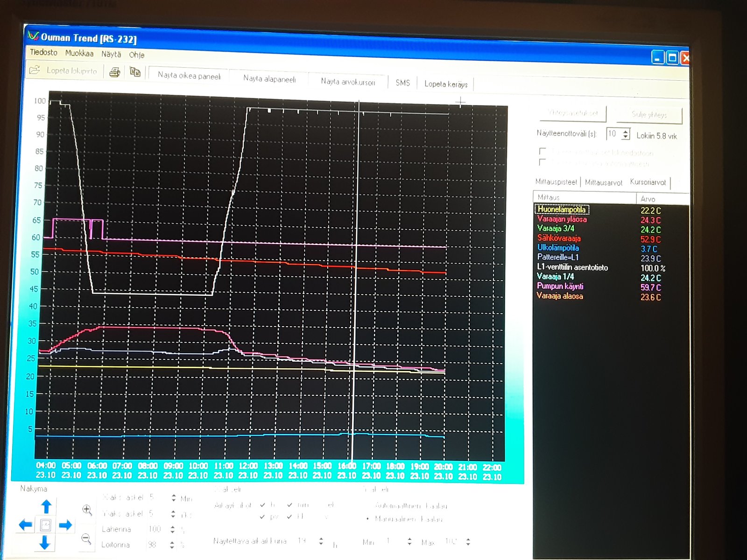Click the zoom out magnifier icon
The height and width of the screenshot is (560, 747).
86,539
